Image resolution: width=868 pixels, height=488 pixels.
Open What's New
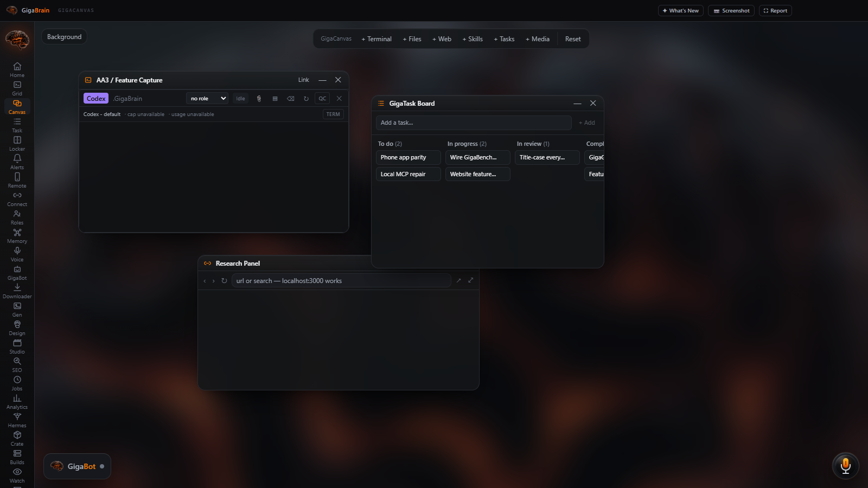coord(681,11)
